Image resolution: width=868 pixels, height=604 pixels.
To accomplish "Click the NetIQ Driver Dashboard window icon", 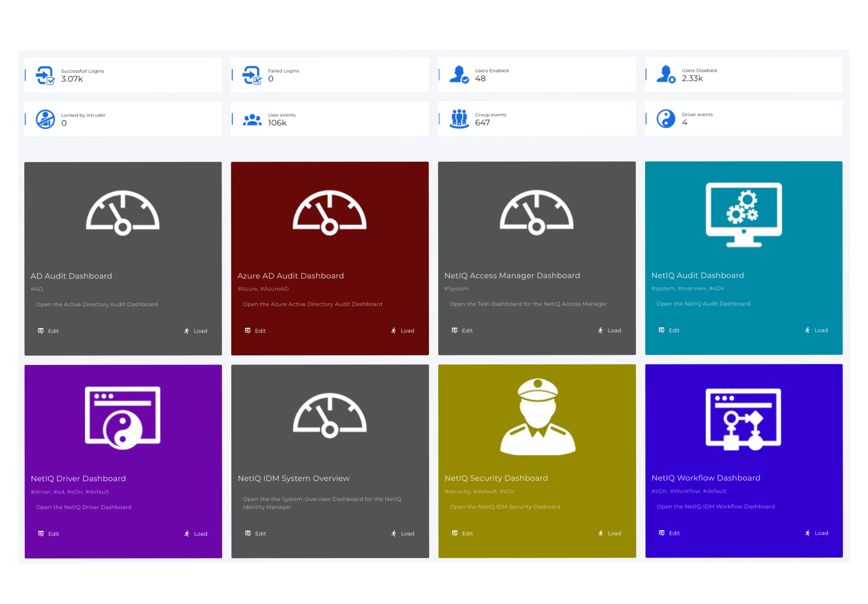I will (x=122, y=418).
